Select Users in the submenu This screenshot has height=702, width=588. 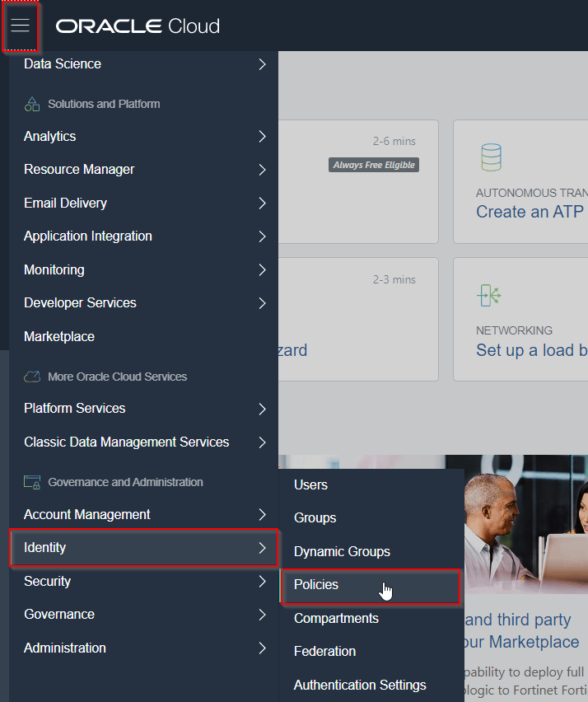click(x=310, y=484)
